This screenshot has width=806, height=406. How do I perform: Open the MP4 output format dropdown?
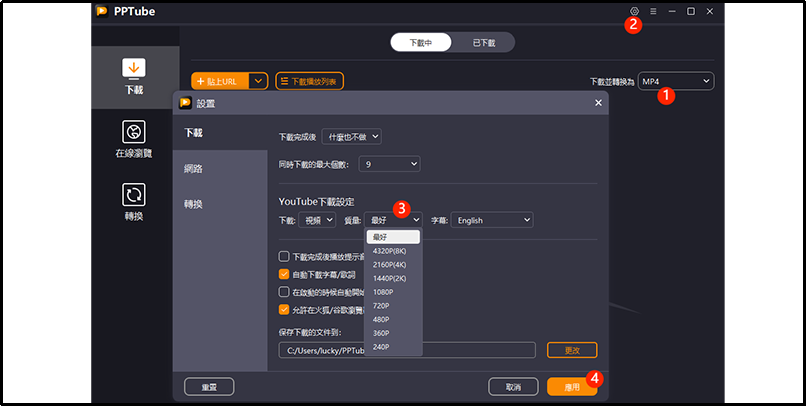pos(676,81)
